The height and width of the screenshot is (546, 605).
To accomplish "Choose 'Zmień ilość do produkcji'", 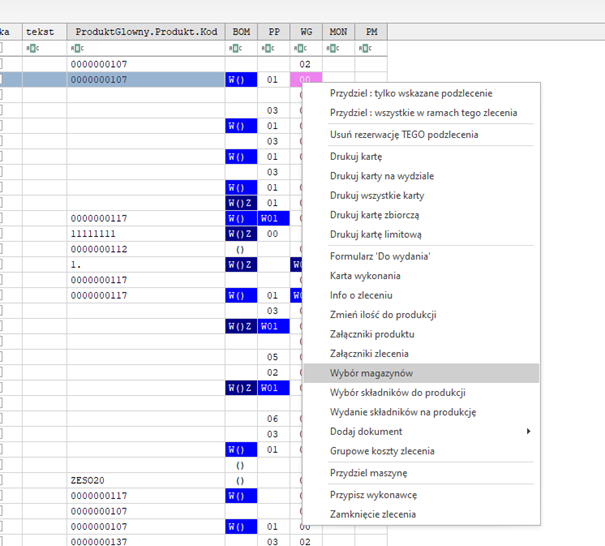I will [x=421, y=315].
